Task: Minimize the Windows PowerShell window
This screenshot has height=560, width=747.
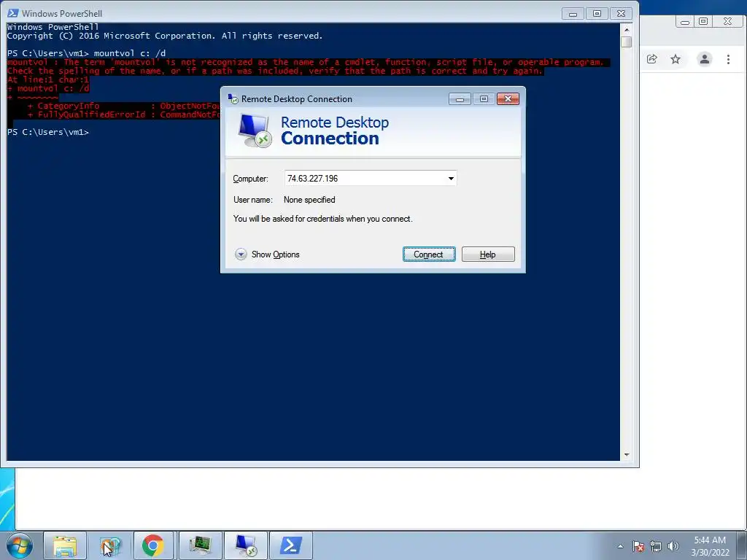Action: 573,14
